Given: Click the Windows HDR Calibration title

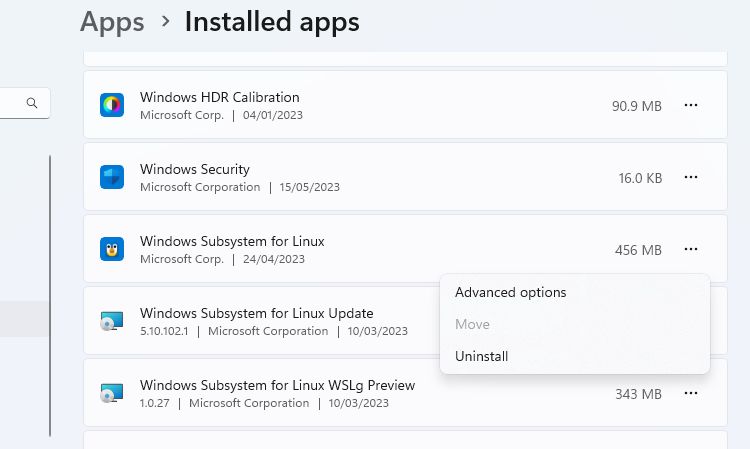Looking at the screenshot, I should [x=220, y=97].
